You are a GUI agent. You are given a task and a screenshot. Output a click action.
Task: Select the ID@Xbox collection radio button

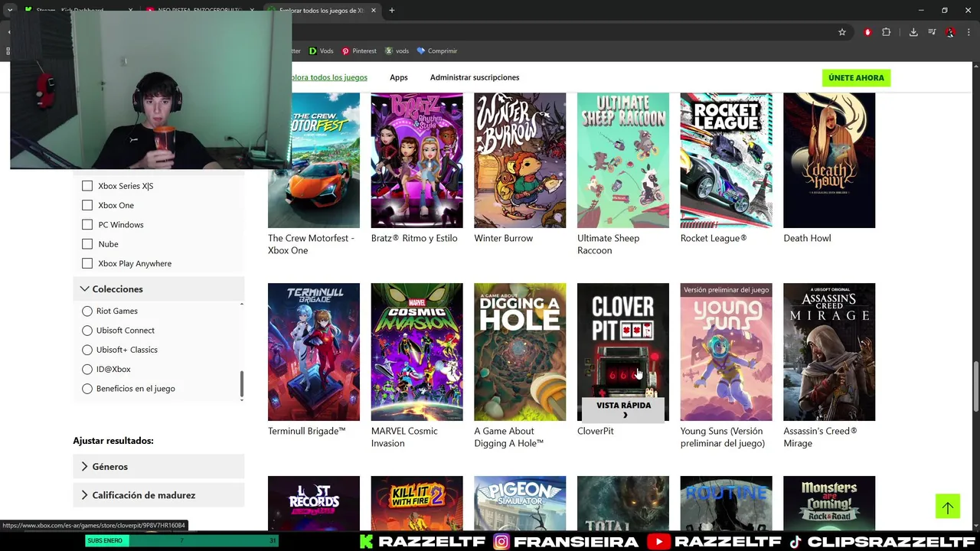87,369
